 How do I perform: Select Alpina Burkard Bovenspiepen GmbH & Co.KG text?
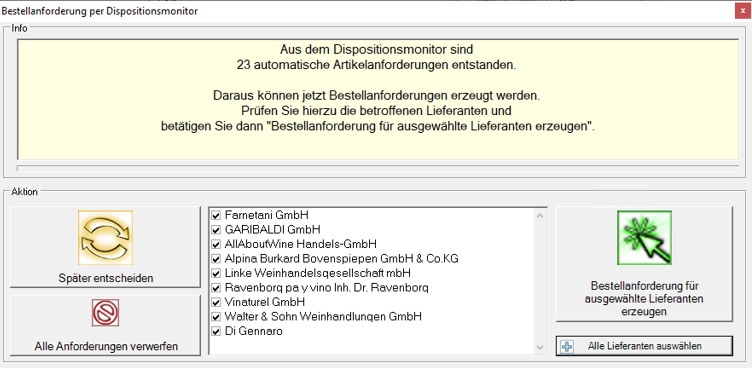pyautogui.click(x=341, y=259)
